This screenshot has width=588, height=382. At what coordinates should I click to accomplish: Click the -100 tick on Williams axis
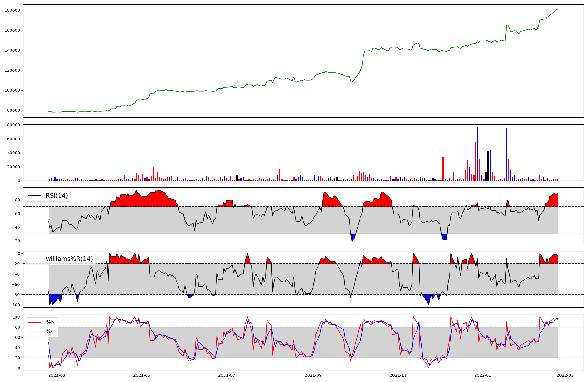click(14, 305)
